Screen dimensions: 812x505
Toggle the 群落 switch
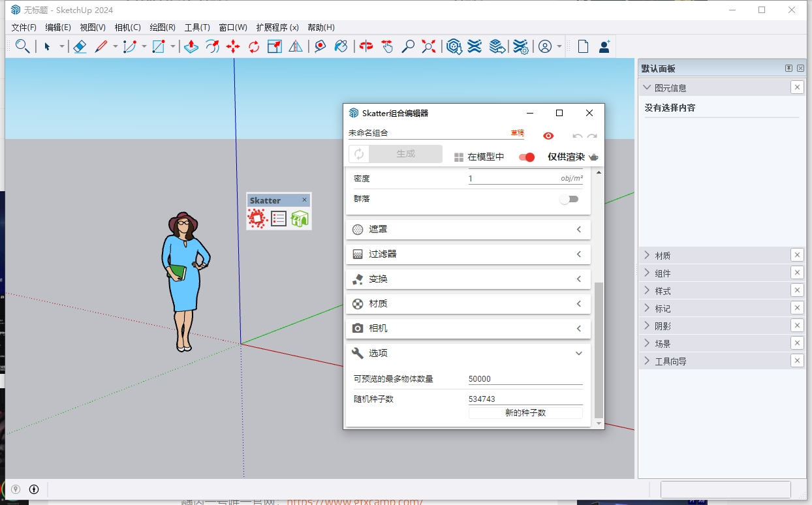[569, 199]
